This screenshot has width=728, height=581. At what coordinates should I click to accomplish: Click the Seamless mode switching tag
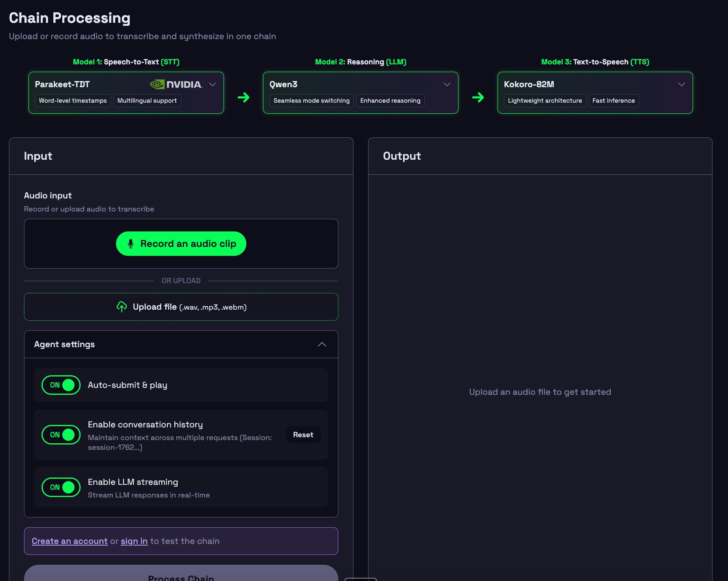click(311, 101)
